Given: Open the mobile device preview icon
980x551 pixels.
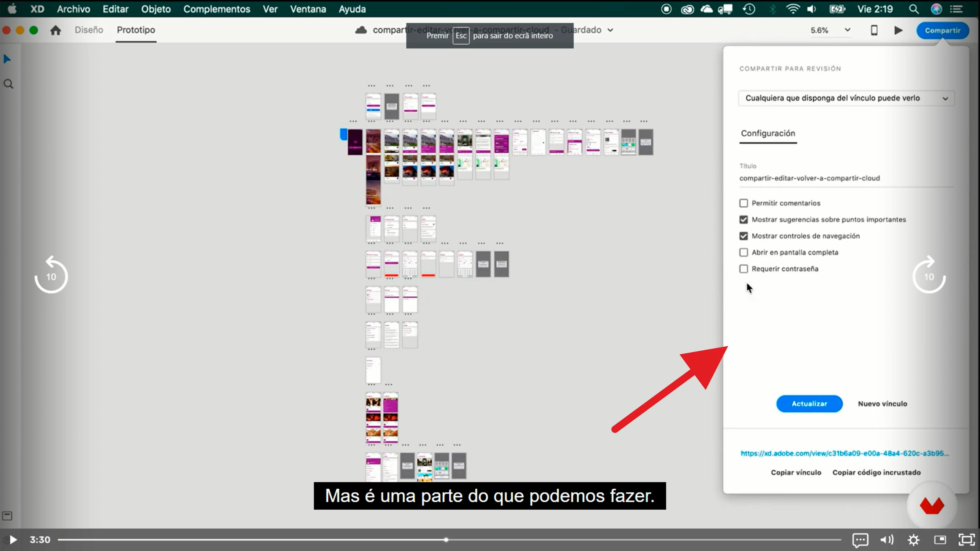Looking at the screenshot, I should pyautogui.click(x=874, y=30).
